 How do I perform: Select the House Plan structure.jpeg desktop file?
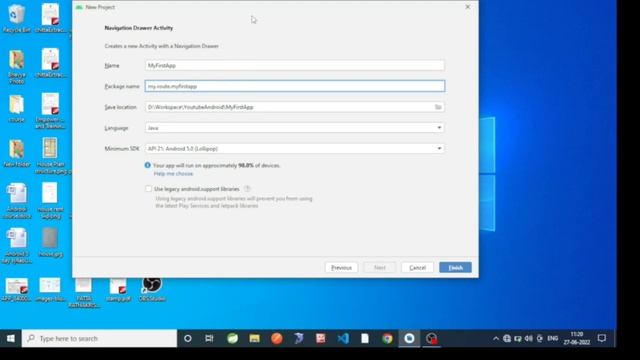click(51, 156)
